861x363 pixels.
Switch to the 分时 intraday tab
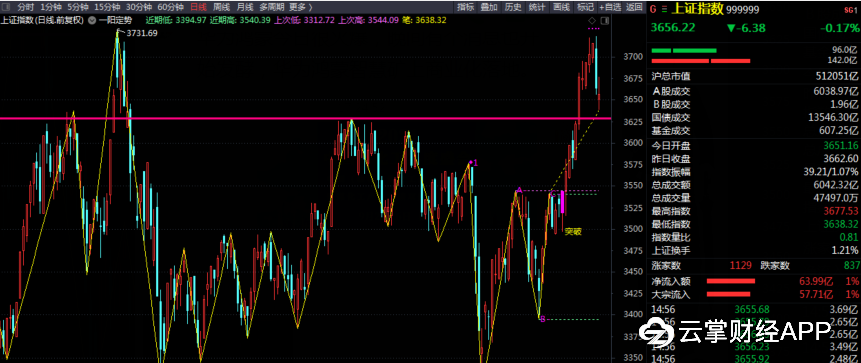(25, 7)
